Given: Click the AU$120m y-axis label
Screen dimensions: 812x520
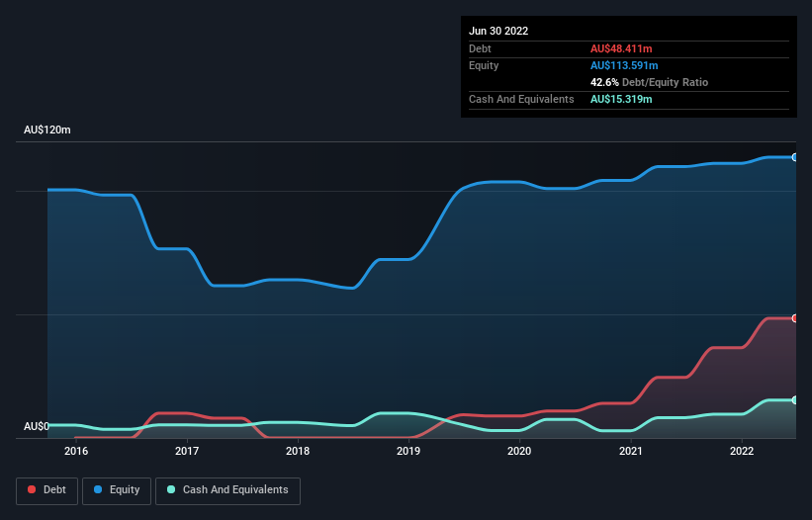Looking at the screenshot, I should 47,130.
